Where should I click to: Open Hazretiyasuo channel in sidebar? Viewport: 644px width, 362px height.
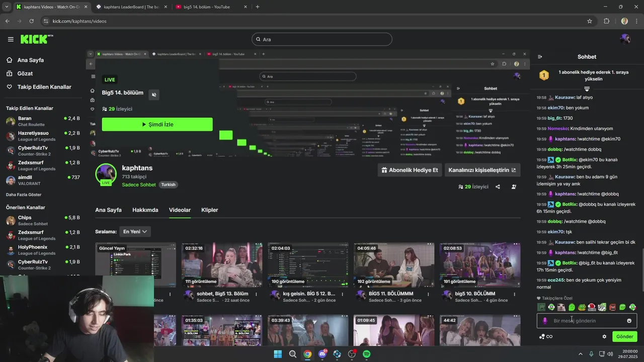tap(43, 136)
